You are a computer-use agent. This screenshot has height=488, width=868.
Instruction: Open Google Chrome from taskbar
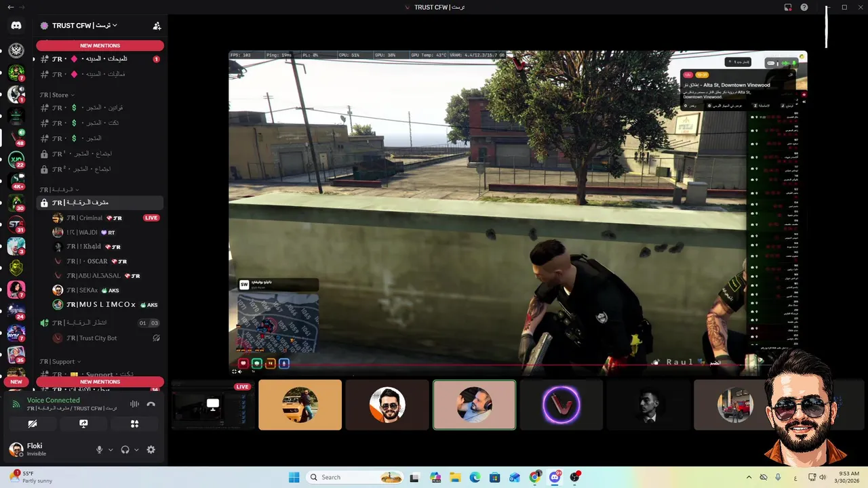click(535, 477)
